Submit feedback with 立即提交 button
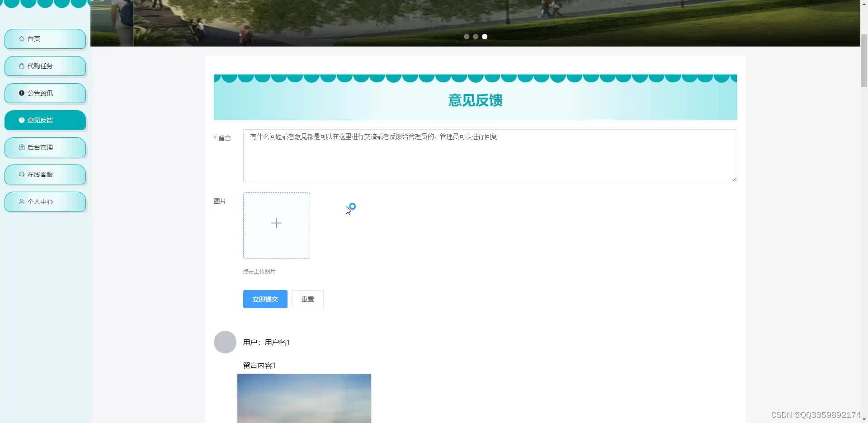This screenshot has width=868, height=423. coord(265,299)
